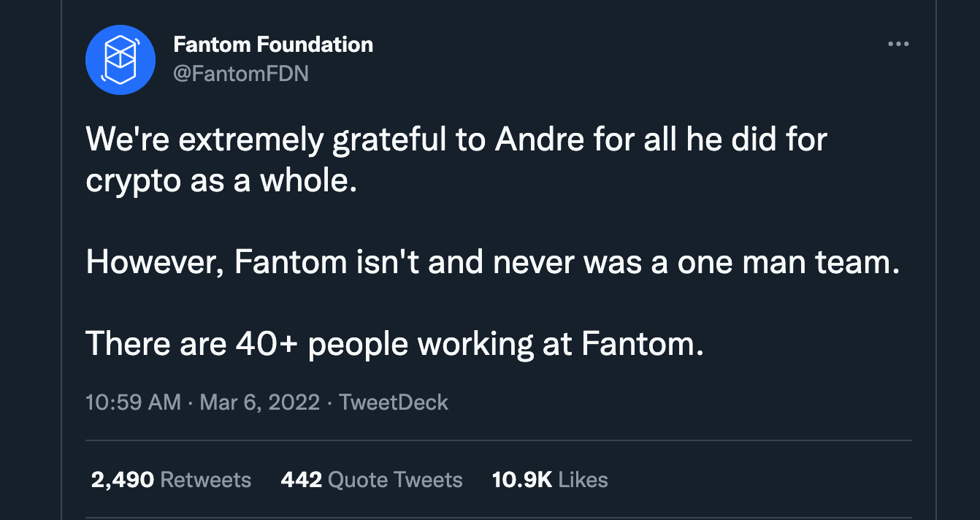Click the 10:59 AM timestamp
The width and height of the screenshot is (980, 520).
133,402
